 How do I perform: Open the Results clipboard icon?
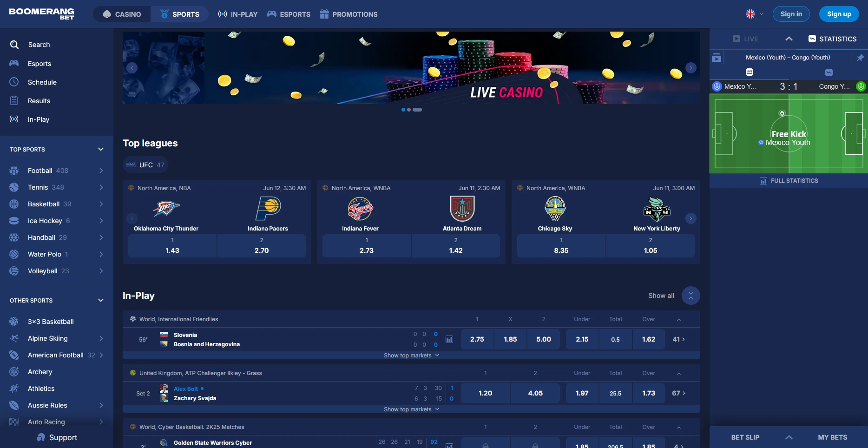click(14, 100)
